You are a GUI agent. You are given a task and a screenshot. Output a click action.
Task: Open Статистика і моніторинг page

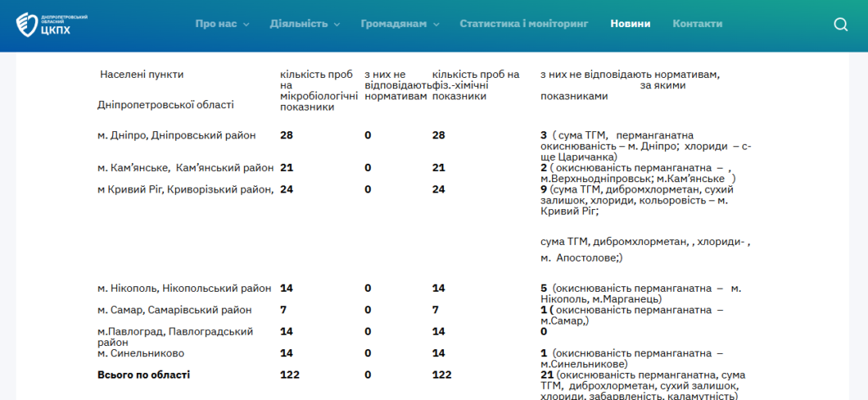tap(524, 24)
